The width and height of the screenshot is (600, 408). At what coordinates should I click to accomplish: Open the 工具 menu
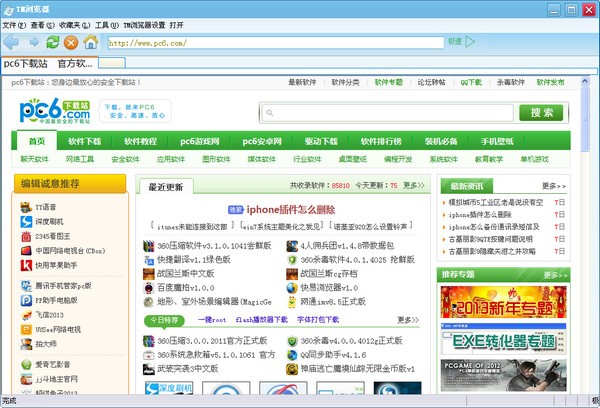107,25
